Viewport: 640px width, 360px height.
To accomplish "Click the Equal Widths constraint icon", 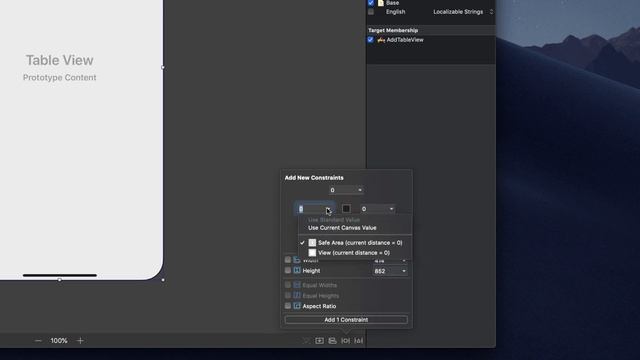I will (x=297, y=285).
